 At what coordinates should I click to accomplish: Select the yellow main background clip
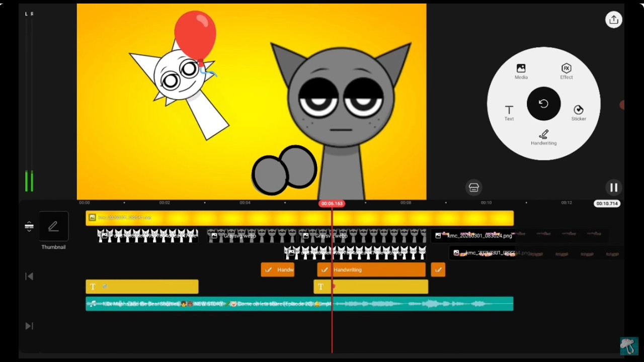point(299,218)
